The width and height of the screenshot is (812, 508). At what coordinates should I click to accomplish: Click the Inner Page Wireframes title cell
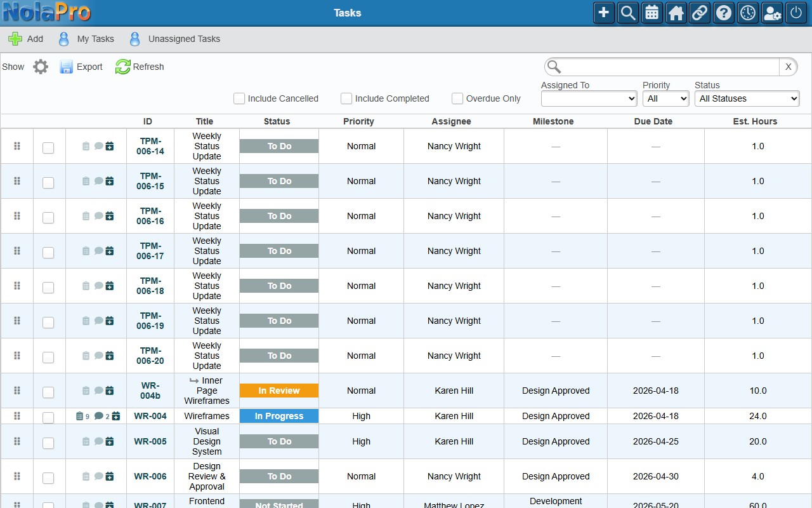207,391
